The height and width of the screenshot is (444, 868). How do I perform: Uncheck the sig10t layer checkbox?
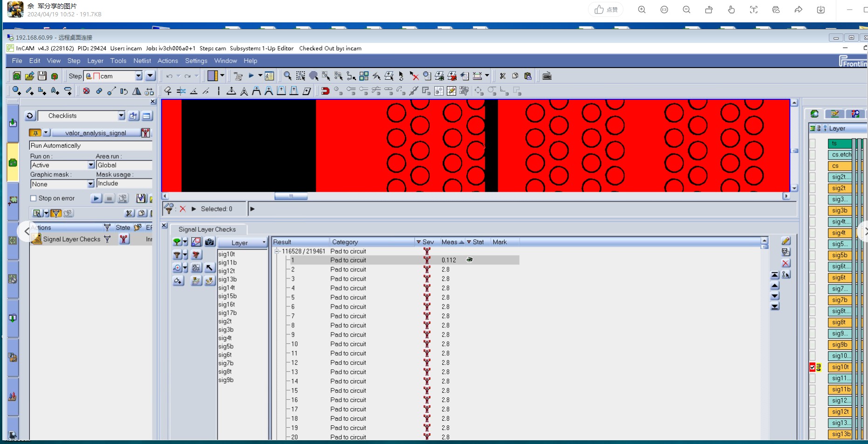pos(813,367)
